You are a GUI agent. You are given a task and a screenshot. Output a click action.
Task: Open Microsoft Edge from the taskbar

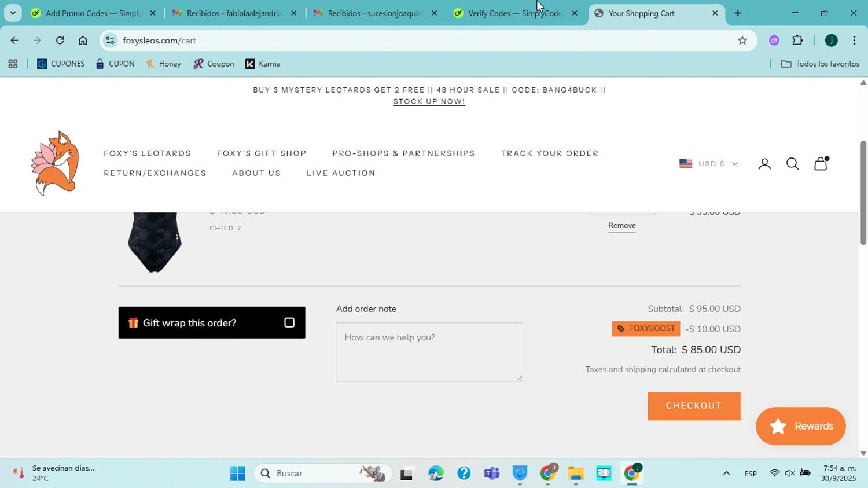point(436,474)
